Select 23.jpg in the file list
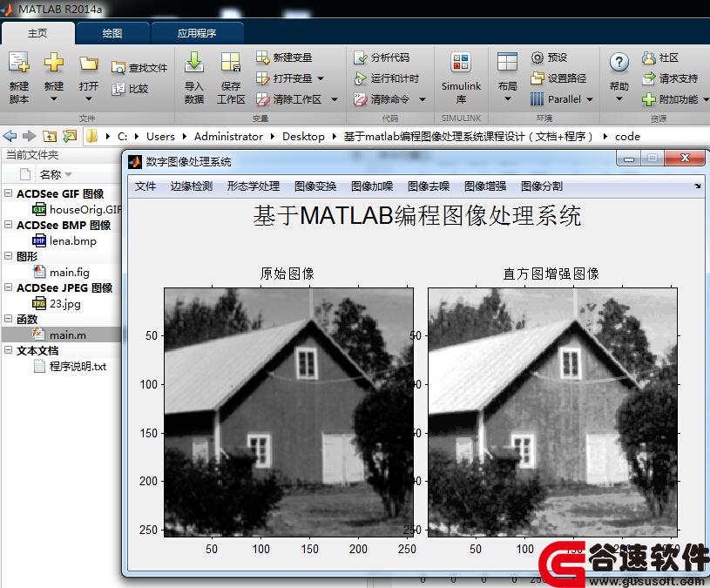 [x=57, y=303]
